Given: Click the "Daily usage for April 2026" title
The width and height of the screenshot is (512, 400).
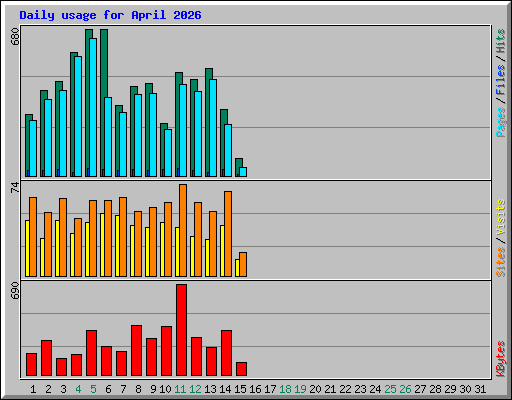Looking at the screenshot, I should coord(110,15).
